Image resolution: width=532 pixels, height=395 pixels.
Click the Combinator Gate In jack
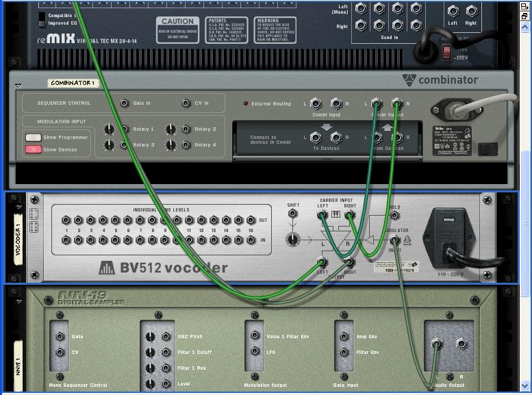pos(125,103)
